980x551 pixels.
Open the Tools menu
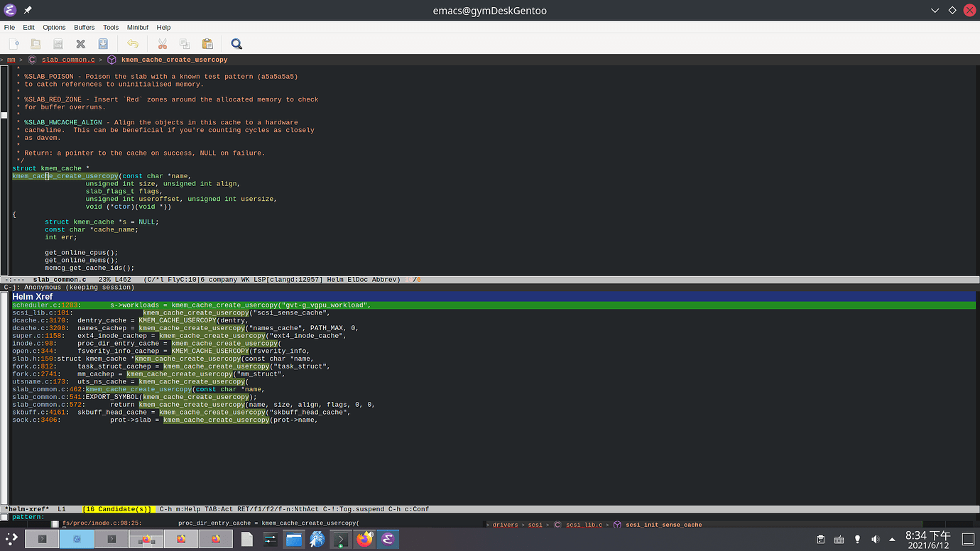(111, 28)
